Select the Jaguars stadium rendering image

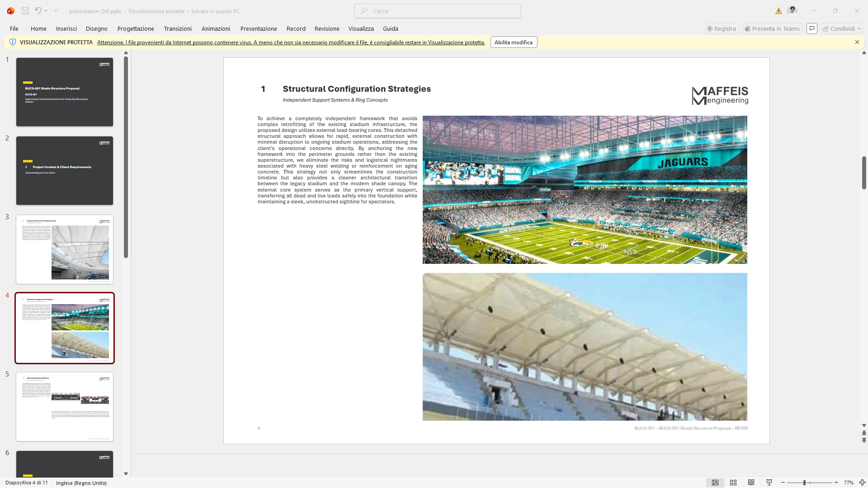pos(585,190)
